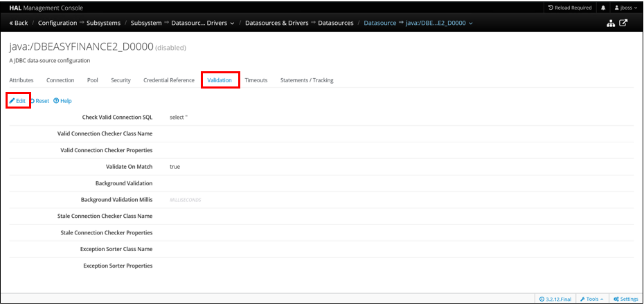
Task: Open external window icon in header
Action: [623, 24]
